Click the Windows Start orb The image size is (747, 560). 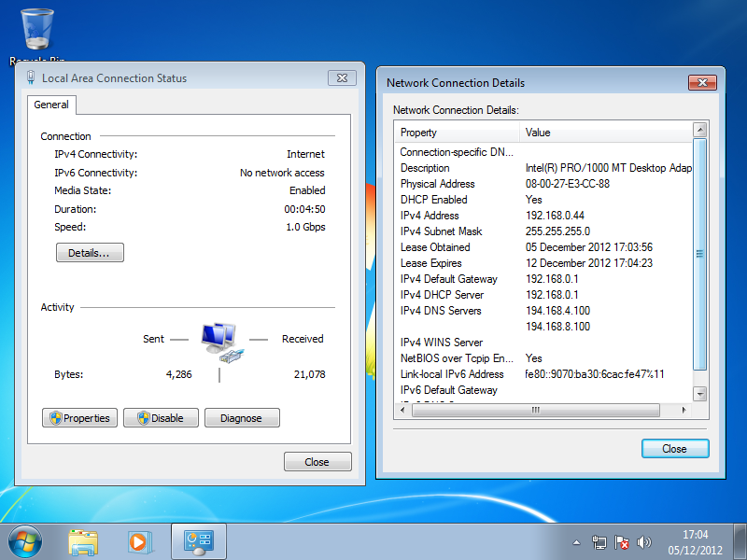point(25,540)
